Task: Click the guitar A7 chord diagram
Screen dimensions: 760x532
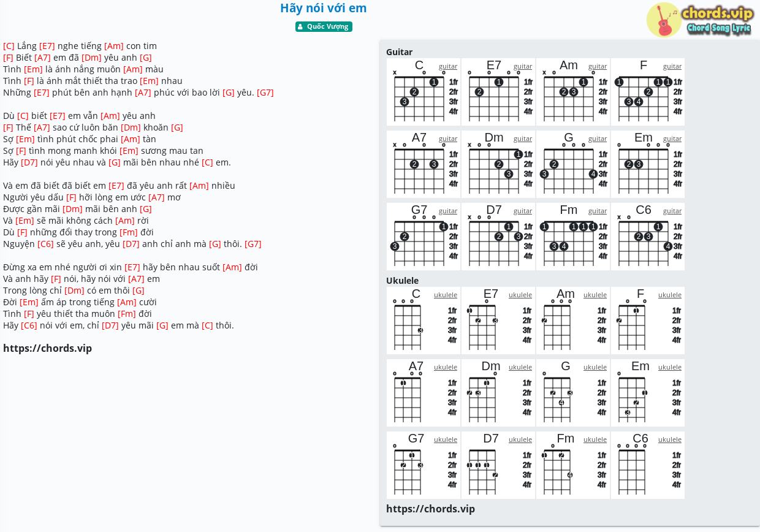Action: (424, 164)
